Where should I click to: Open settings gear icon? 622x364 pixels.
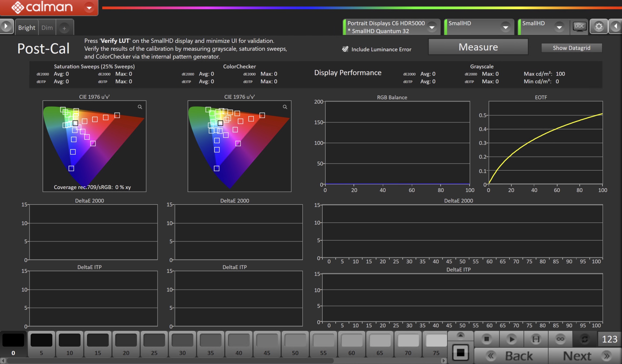coord(599,27)
